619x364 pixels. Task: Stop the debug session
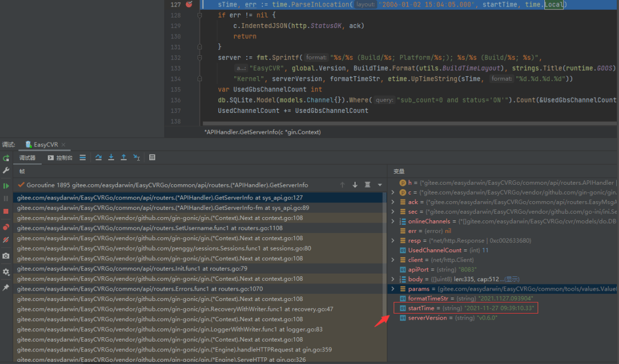click(x=6, y=211)
